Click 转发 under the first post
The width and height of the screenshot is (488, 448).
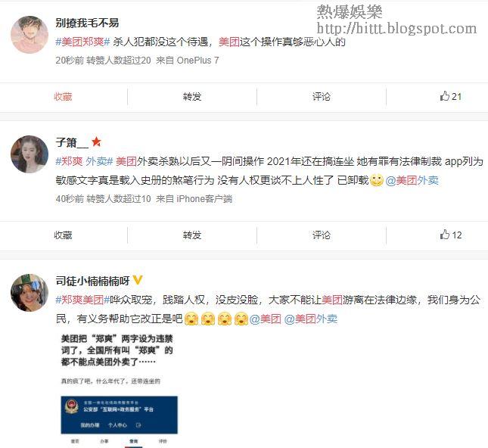(x=192, y=97)
